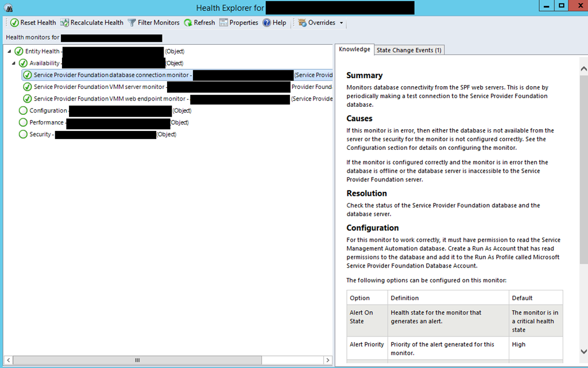Click the Health Explorer window title icon
Viewport: 588px width, 368px height.
coord(8,7)
